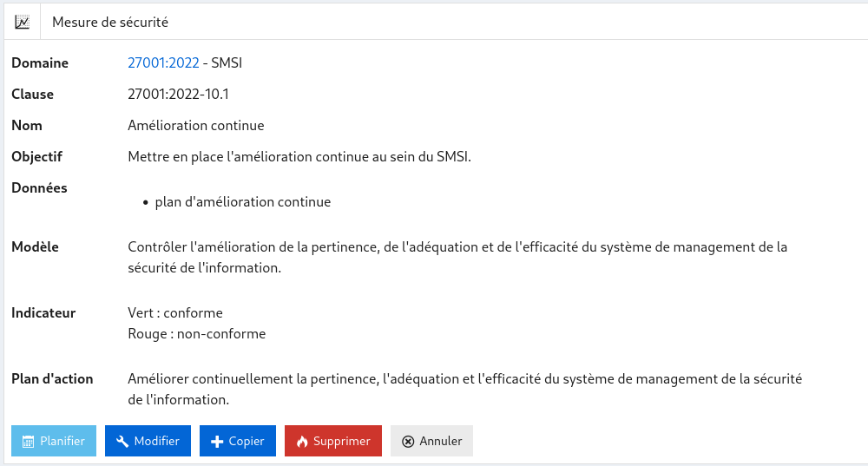This screenshot has width=868, height=466.
Task: Click the "Mesure de sécurité" panel title
Action: coord(110,22)
